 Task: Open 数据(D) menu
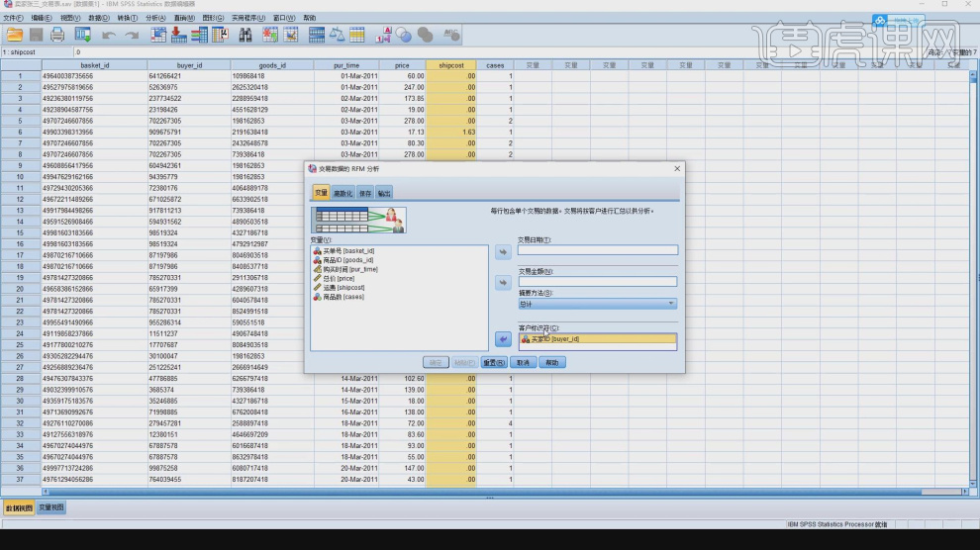[x=98, y=18]
